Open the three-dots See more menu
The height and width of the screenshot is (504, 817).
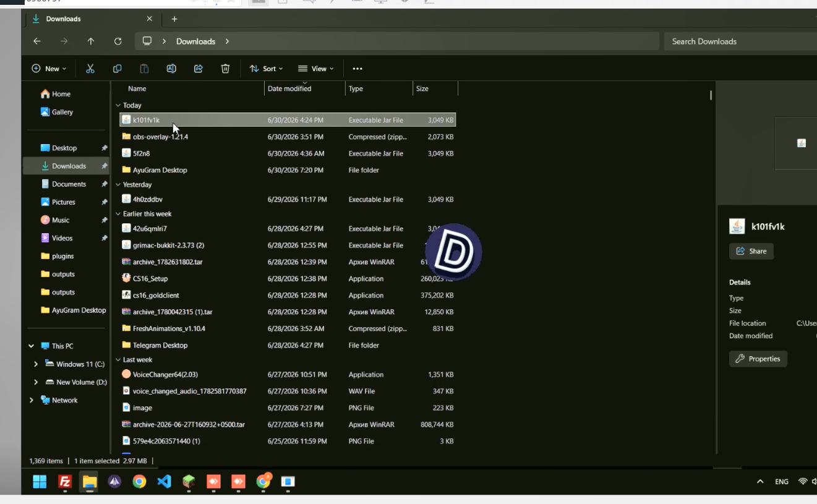[357, 69]
